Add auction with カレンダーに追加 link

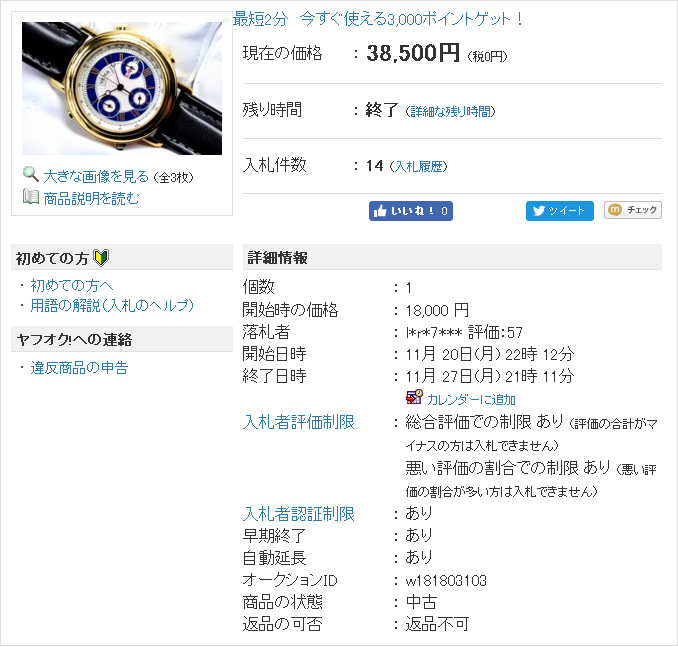(x=471, y=399)
